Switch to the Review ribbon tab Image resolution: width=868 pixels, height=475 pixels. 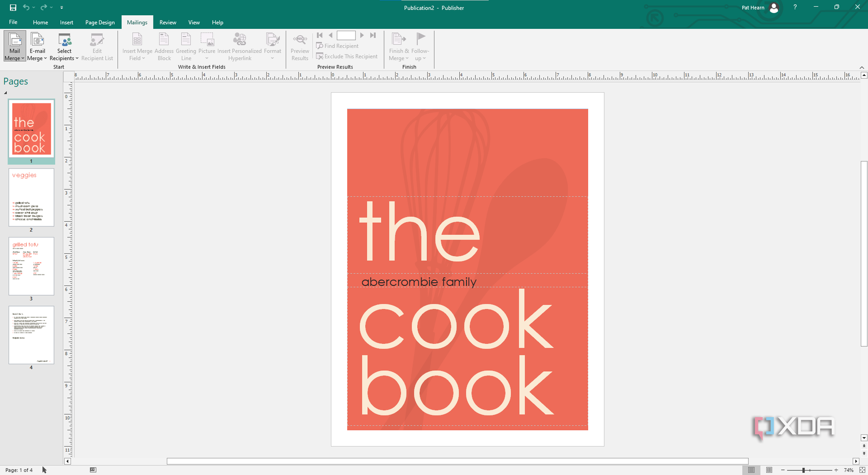(168, 22)
